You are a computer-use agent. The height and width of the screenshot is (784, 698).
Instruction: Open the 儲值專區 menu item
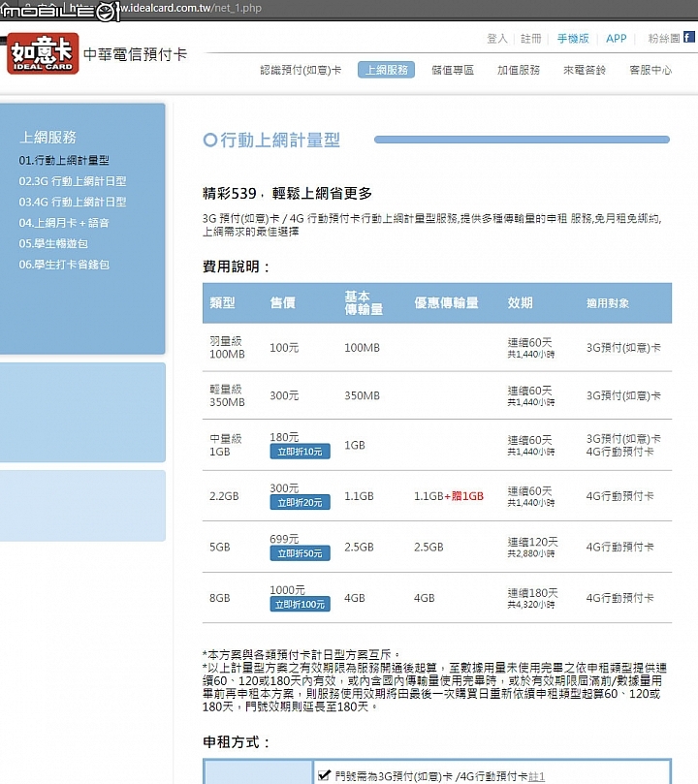tap(453, 70)
